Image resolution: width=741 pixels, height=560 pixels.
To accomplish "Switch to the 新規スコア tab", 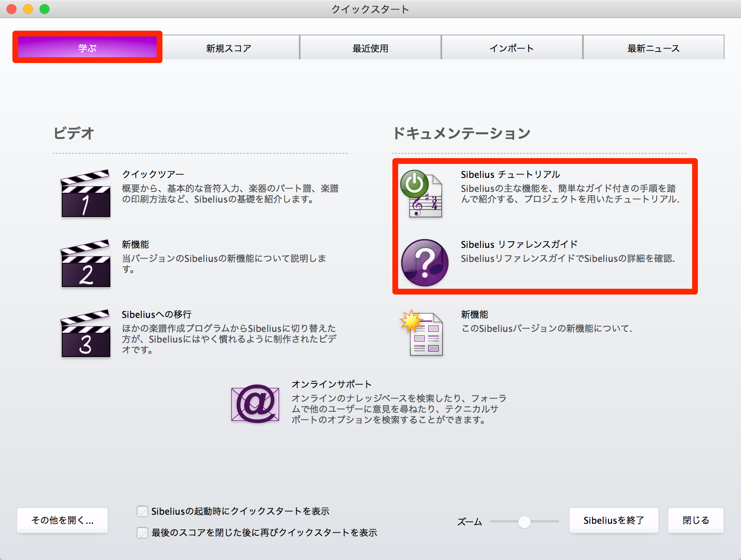I will click(x=229, y=48).
